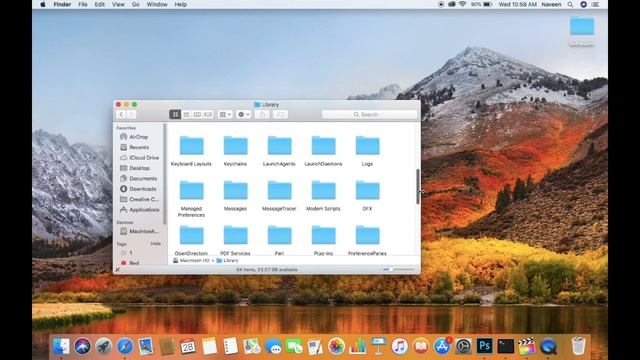The width and height of the screenshot is (640, 360).
Task: Open Notification Center from menu bar
Action: [x=596, y=4]
